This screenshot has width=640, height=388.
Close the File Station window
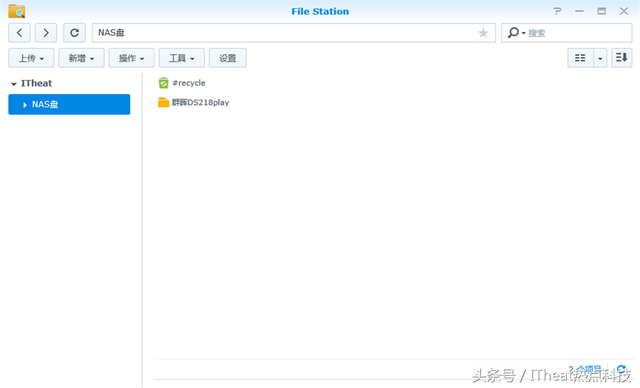pyautogui.click(x=624, y=11)
